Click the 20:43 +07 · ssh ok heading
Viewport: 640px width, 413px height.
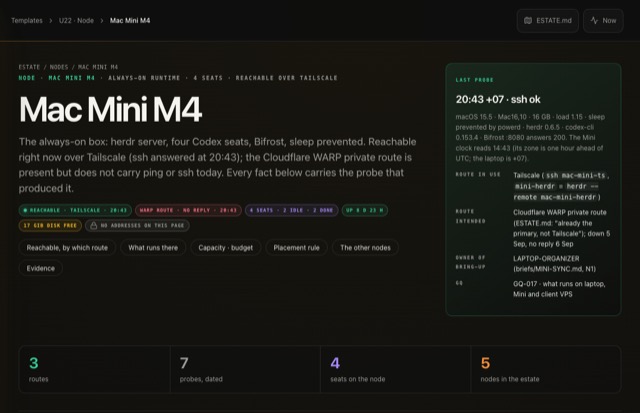(x=498, y=99)
